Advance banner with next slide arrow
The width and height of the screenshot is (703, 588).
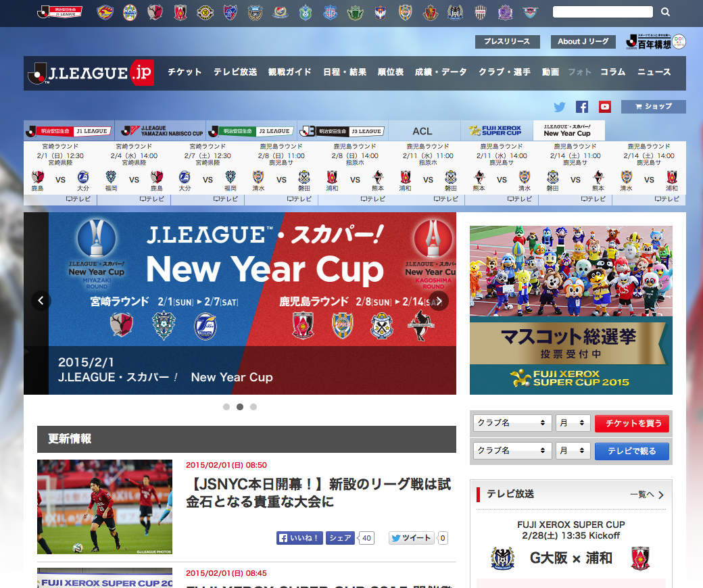point(439,301)
